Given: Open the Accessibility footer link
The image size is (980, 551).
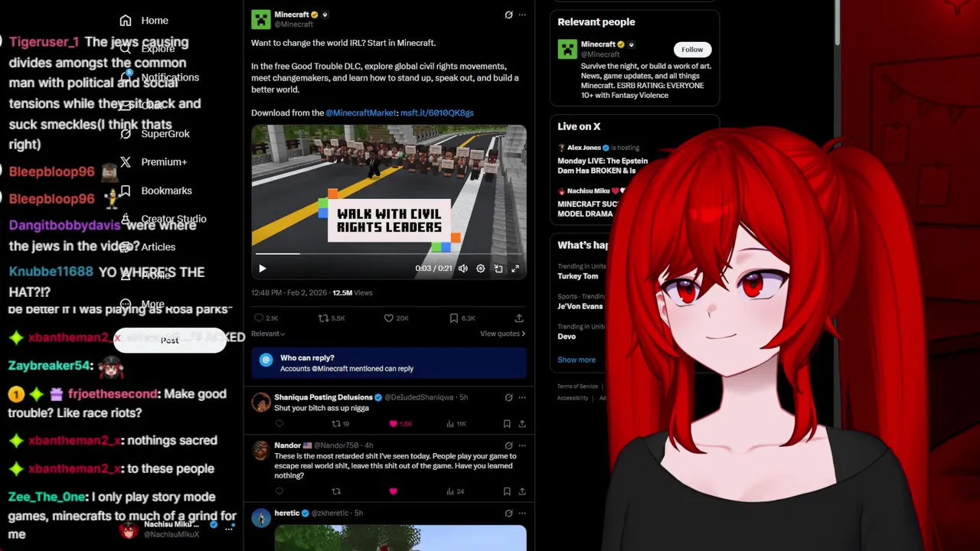Looking at the screenshot, I should 573,398.
